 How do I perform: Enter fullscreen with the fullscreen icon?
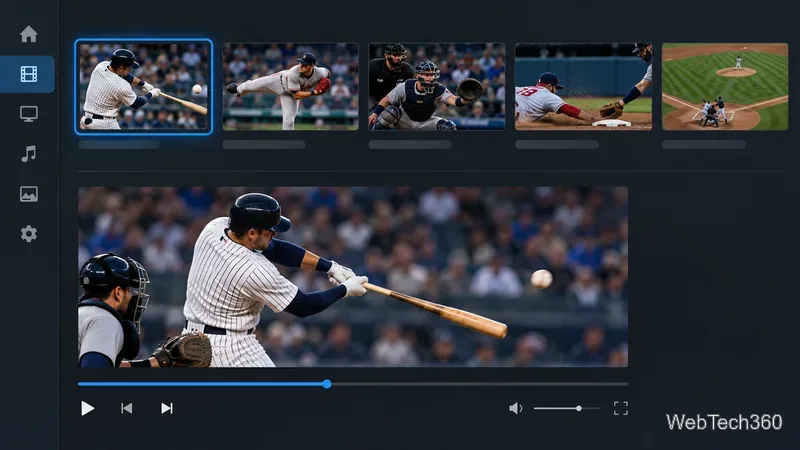tap(621, 408)
